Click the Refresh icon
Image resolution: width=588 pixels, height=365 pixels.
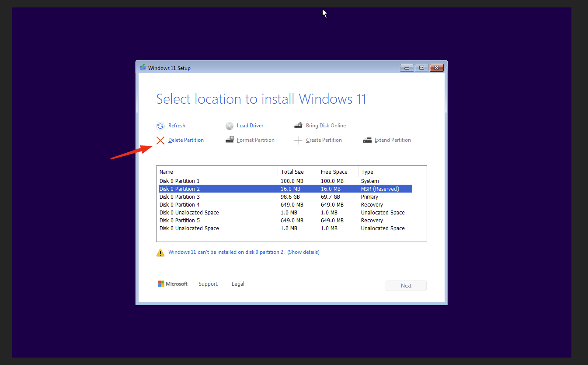(x=160, y=126)
